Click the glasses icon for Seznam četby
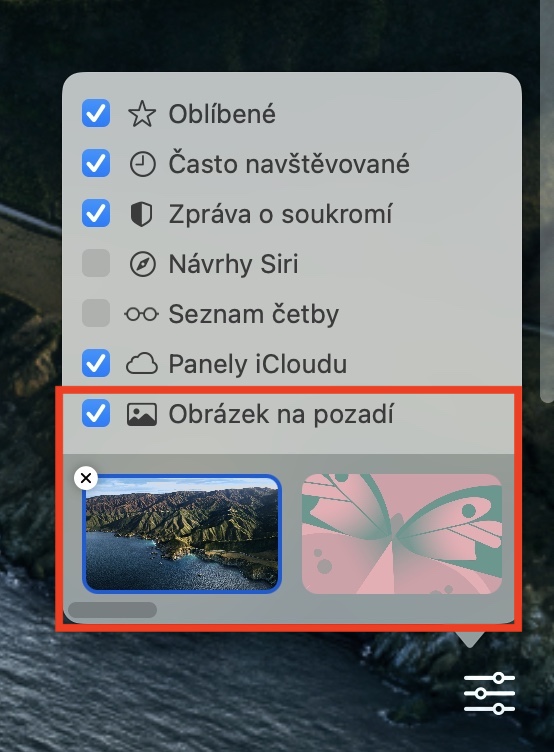 (141, 314)
